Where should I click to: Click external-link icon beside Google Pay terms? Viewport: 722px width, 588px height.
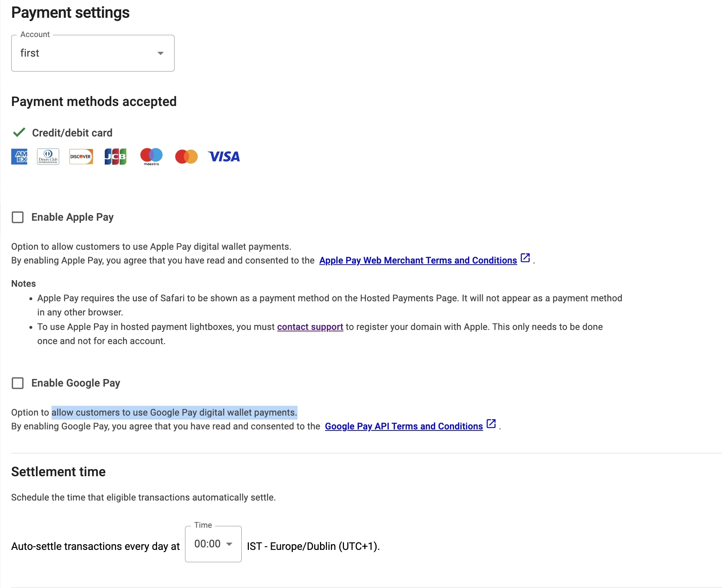coord(491,424)
